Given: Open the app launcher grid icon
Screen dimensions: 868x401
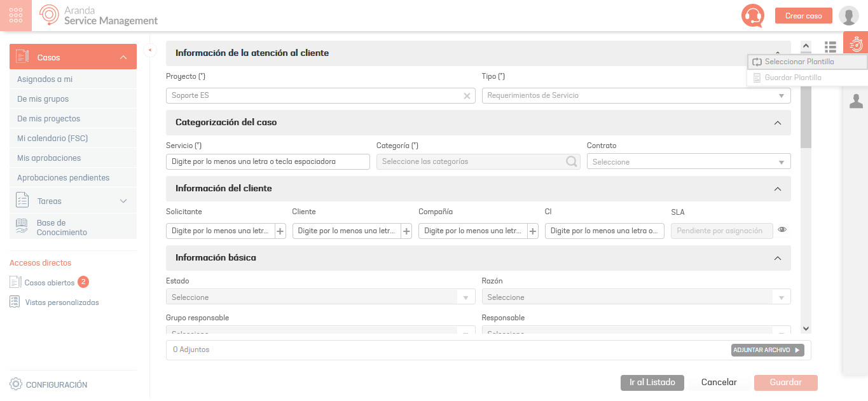Looking at the screenshot, I should point(16,15).
